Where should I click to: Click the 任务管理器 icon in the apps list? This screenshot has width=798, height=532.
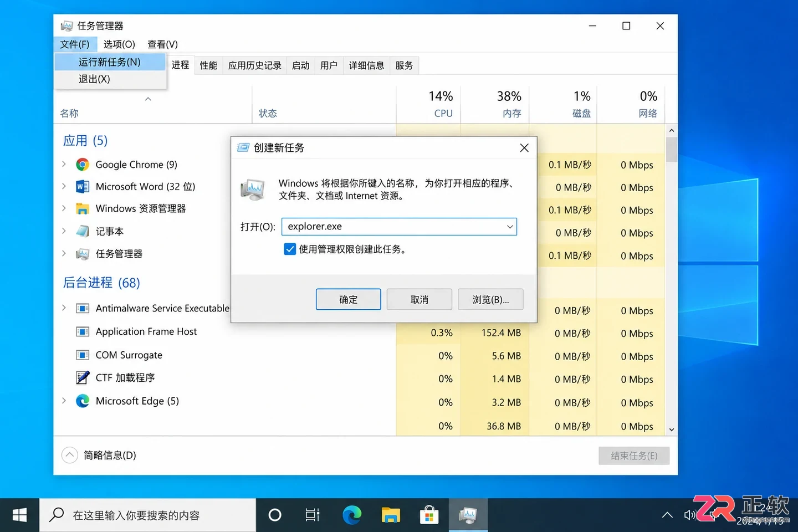83,254
